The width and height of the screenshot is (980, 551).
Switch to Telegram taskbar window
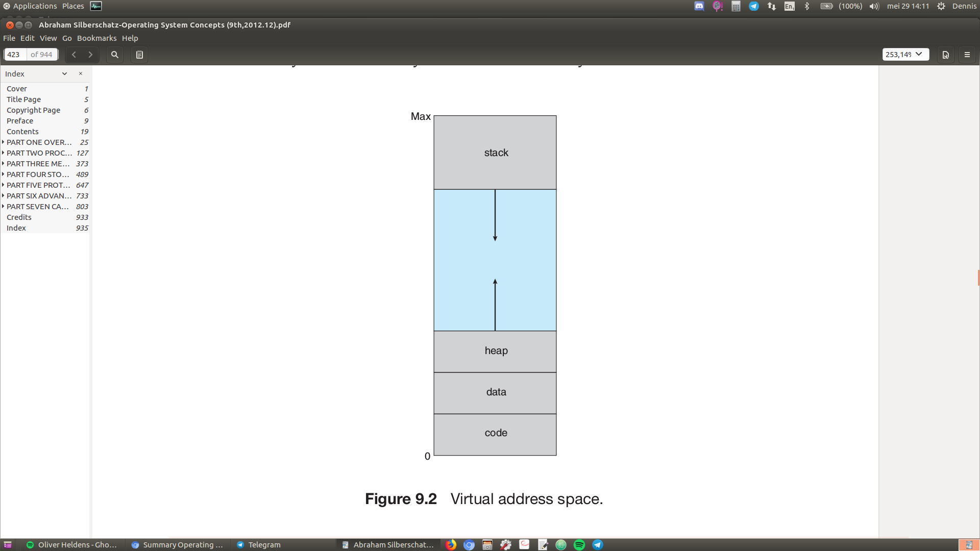click(259, 545)
